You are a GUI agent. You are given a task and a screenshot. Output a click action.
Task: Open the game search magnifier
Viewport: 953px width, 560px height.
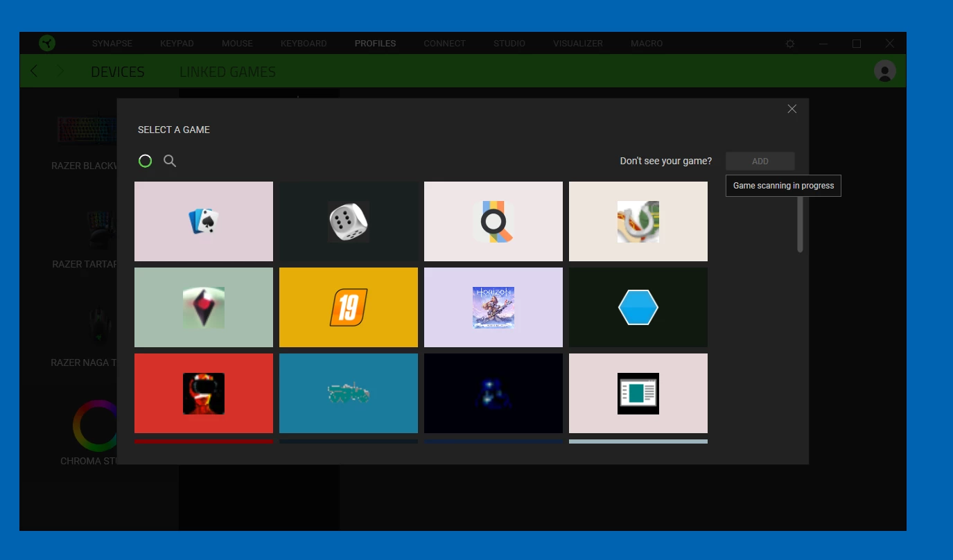[170, 161]
